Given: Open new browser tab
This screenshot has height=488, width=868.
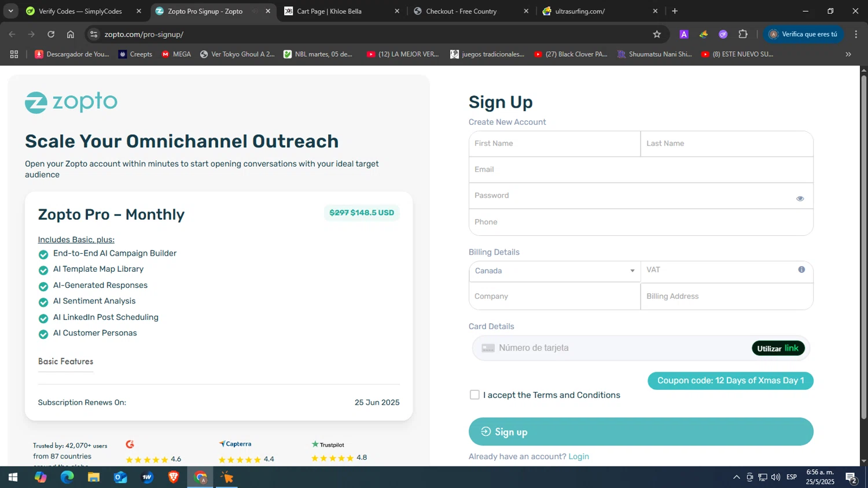Looking at the screenshot, I should [x=675, y=11].
